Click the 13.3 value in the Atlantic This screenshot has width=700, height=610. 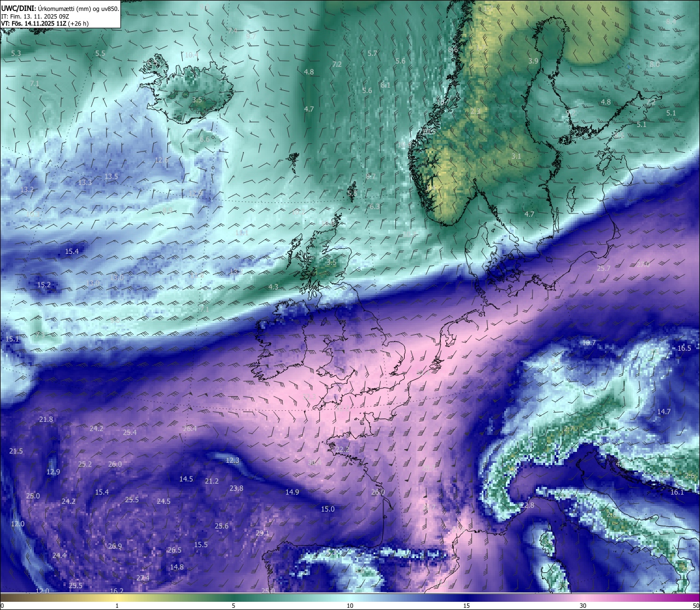pyautogui.click(x=85, y=182)
